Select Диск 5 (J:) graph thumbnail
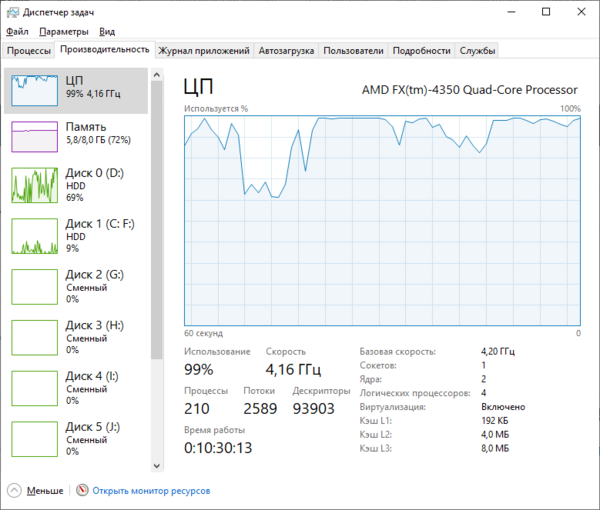The width and height of the screenshot is (600, 510). point(34,439)
